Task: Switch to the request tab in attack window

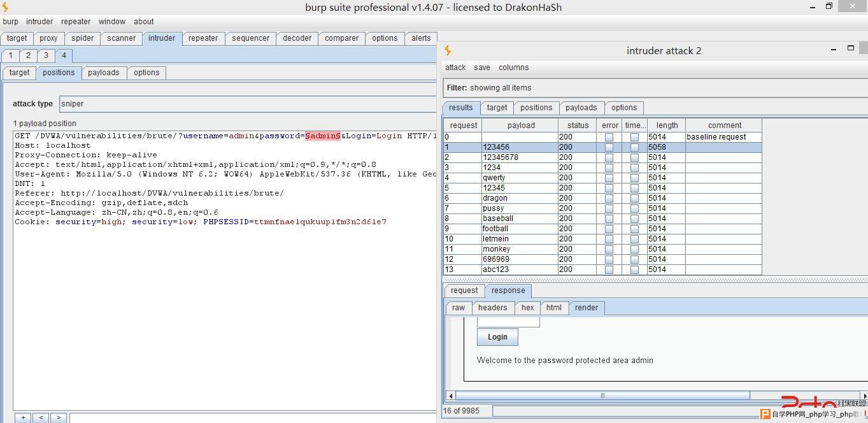Action: pos(464,290)
